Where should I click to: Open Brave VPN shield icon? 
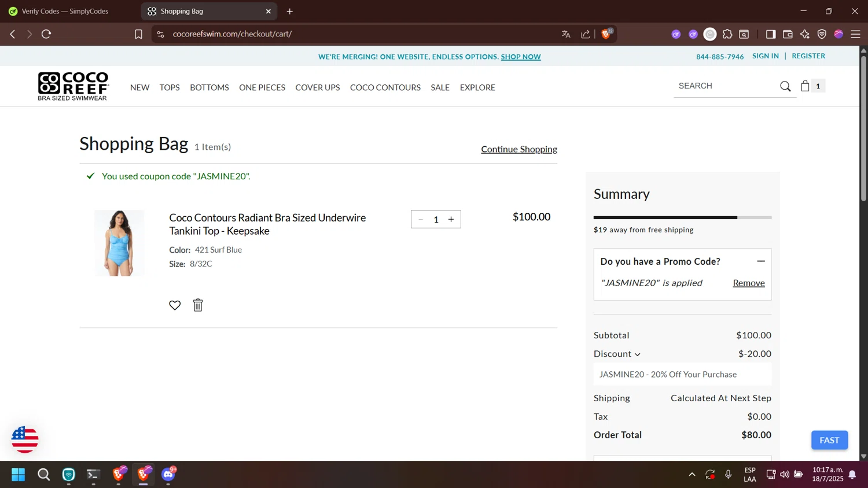(x=822, y=34)
